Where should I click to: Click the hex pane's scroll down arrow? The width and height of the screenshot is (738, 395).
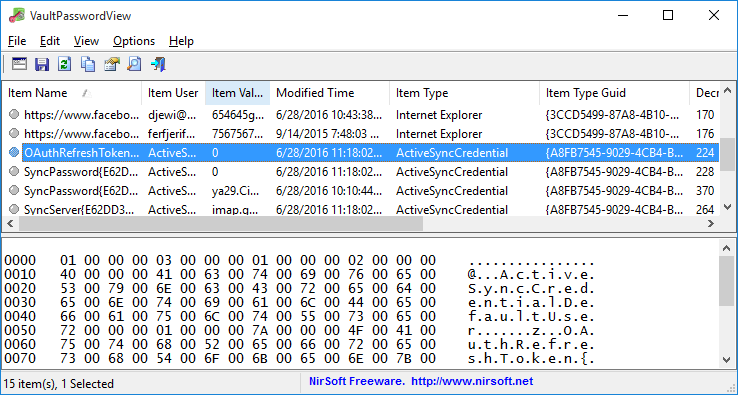(x=727, y=360)
